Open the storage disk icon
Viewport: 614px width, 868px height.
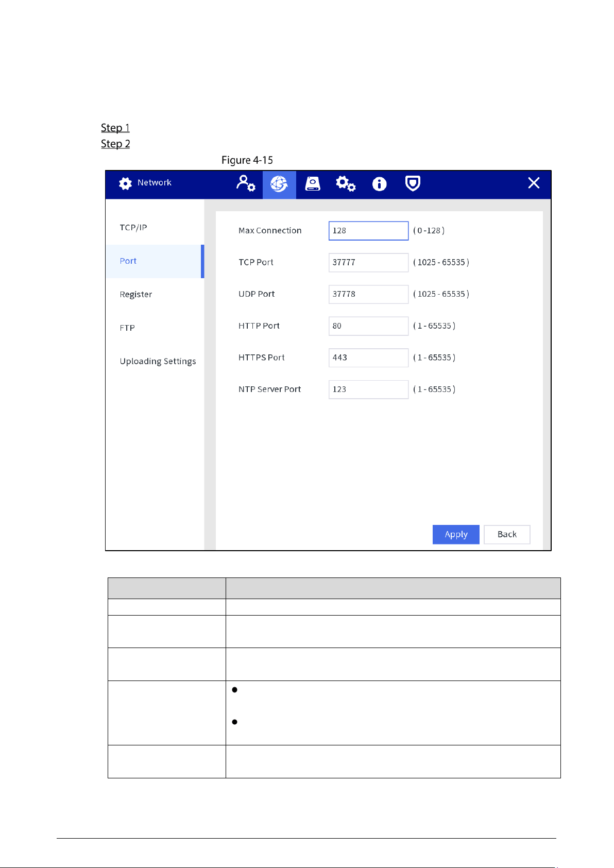click(313, 184)
